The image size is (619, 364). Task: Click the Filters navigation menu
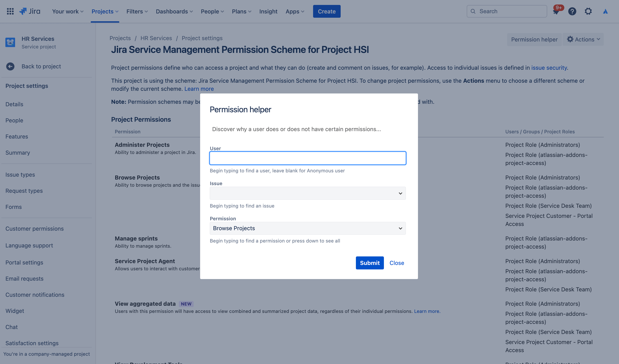[x=137, y=11]
